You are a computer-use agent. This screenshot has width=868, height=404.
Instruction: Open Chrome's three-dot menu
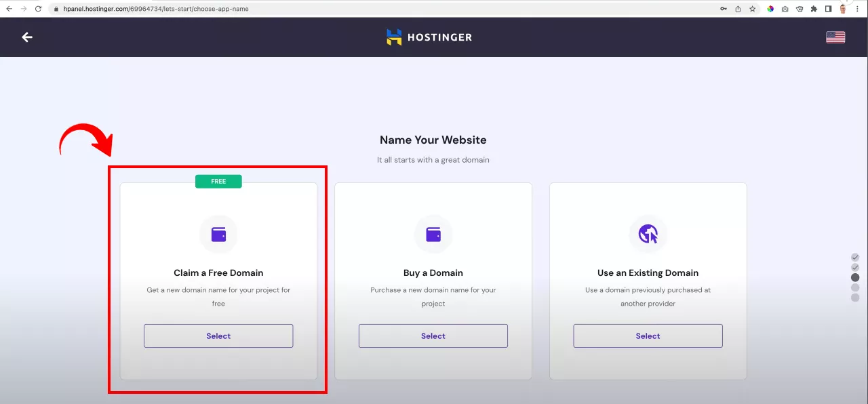[856, 9]
